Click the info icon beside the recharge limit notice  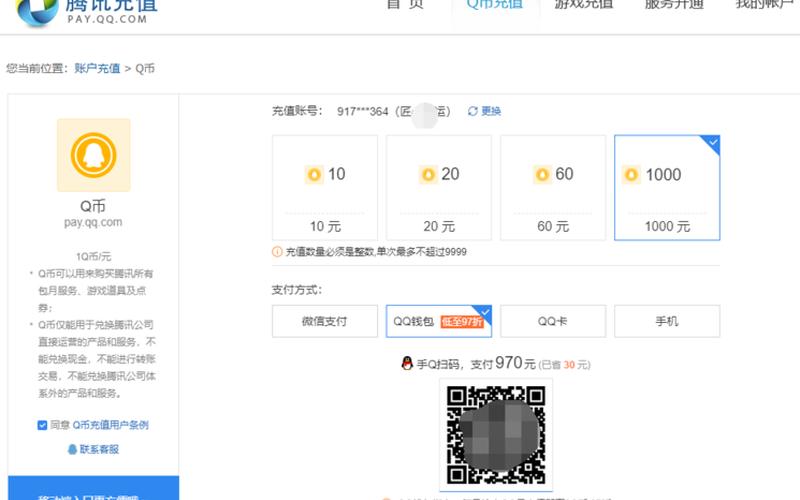(x=277, y=252)
